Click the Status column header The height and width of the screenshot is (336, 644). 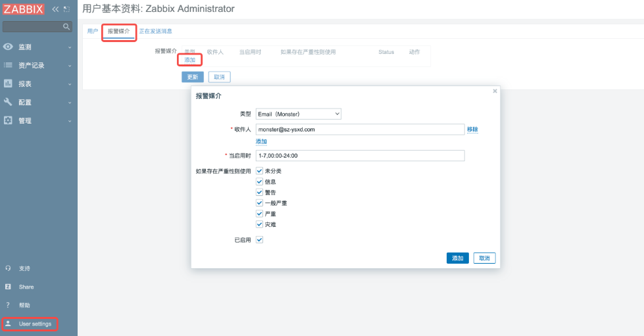click(386, 52)
